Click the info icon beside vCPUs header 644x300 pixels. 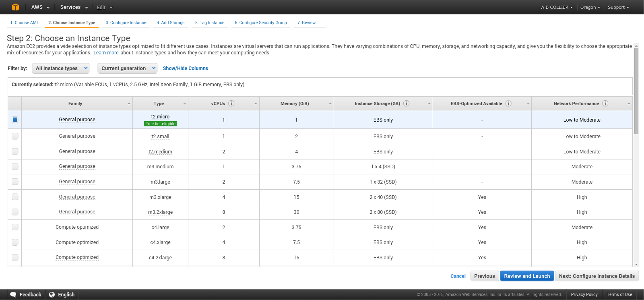coord(231,103)
